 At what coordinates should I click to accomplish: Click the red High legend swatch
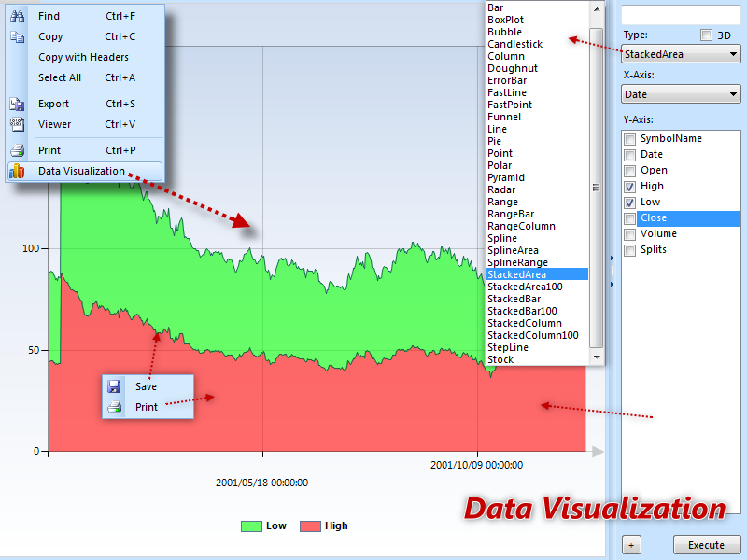310,526
